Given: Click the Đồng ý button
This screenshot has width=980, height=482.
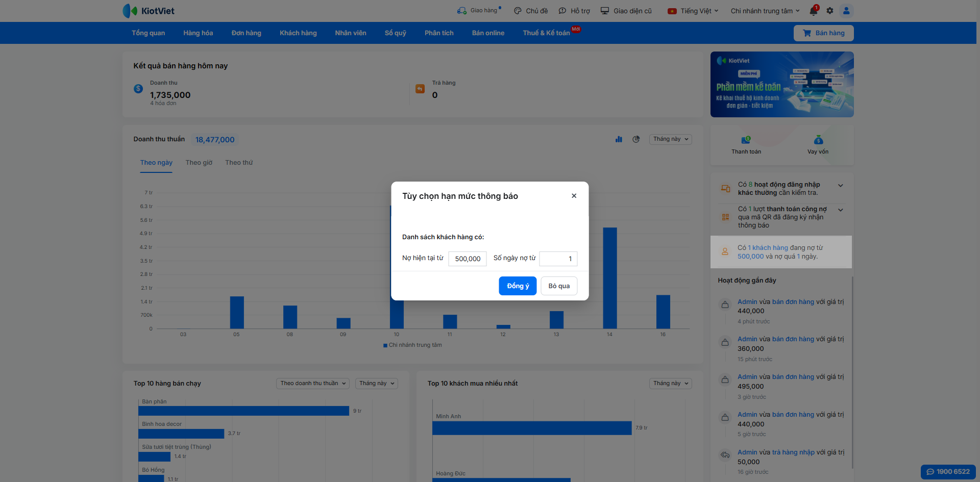Looking at the screenshot, I should (x=518, y=286).
